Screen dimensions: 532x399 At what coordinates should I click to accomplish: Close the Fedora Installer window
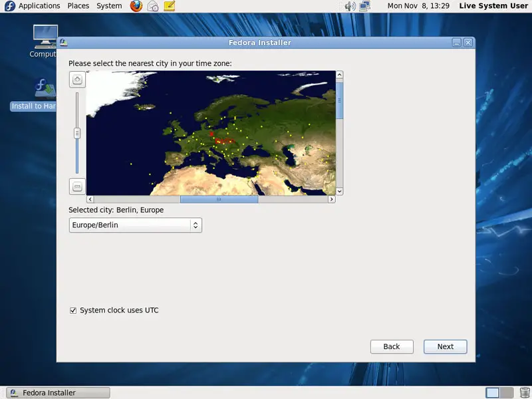point(468,43)
